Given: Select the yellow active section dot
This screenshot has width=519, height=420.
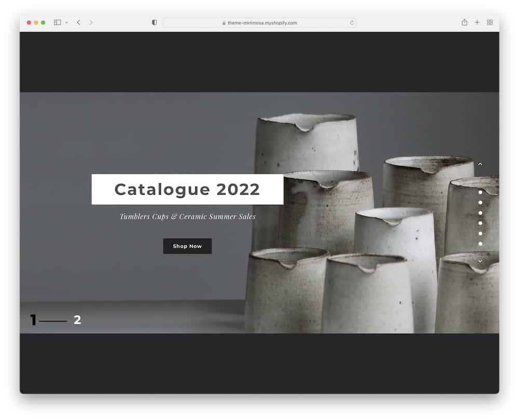Looking at the screenshot, I should 480,182.
